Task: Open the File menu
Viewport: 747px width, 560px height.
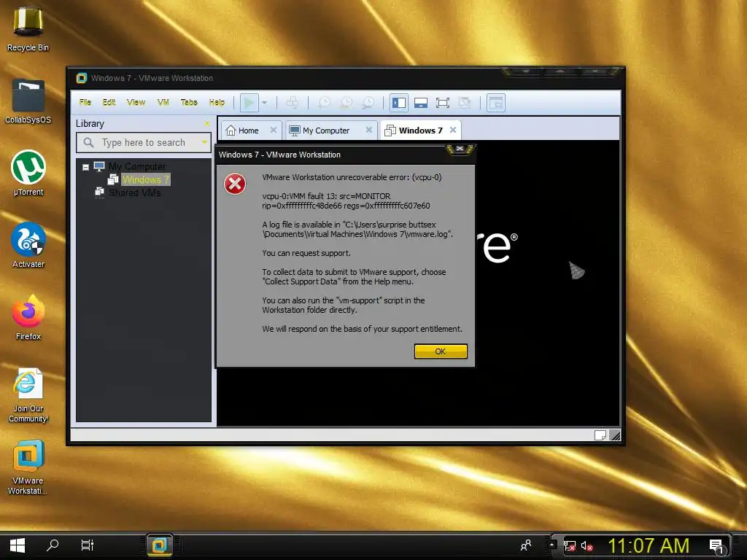Action: click(85, 102)
